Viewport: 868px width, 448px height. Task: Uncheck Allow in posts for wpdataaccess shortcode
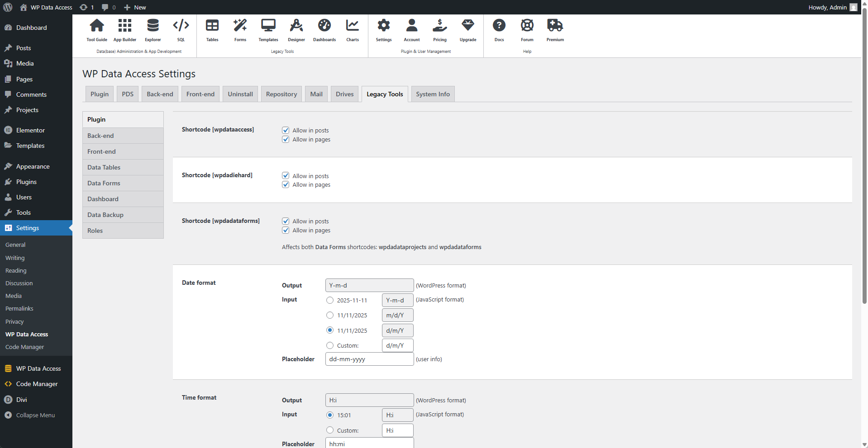click(x=285, y=130)
